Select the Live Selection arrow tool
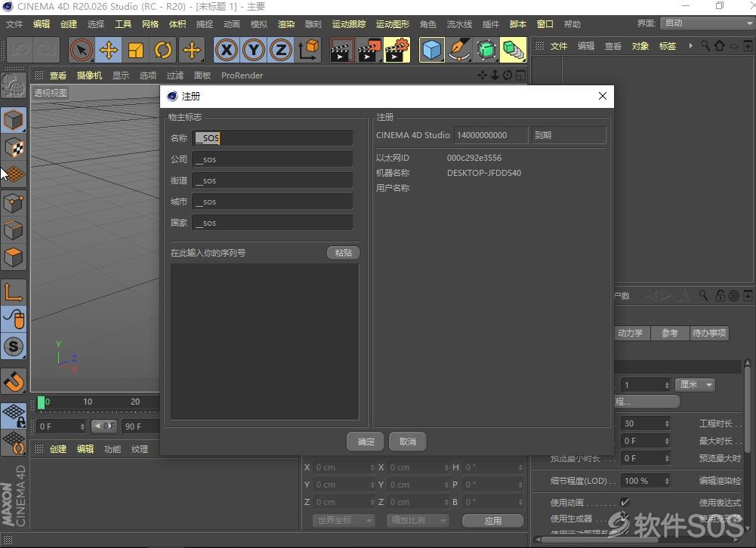The height and width of the screenshot is (548, 756). click(81, 50)
